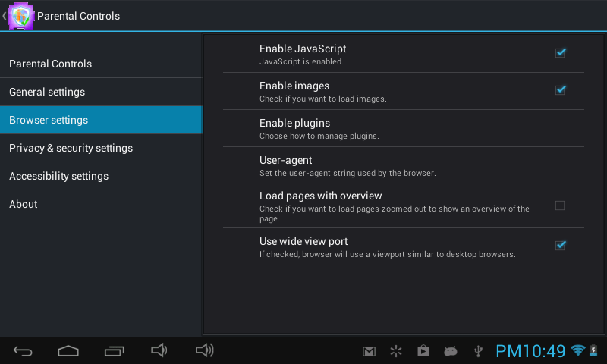Toggle the Use wide view port checkbox

(x=560, y=246)
